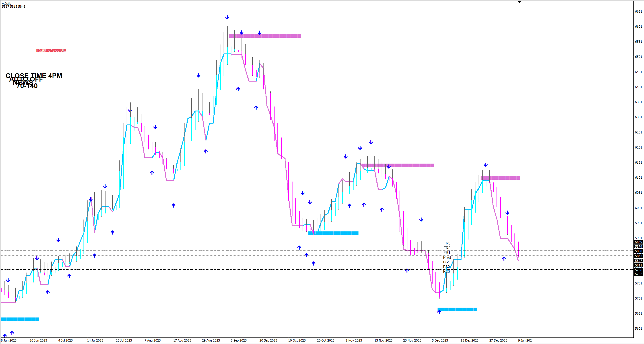Click the cyan support bar in bottom-left corner
Image resolution: width=644 pixels, height=344 pixels.
point(20,319)
